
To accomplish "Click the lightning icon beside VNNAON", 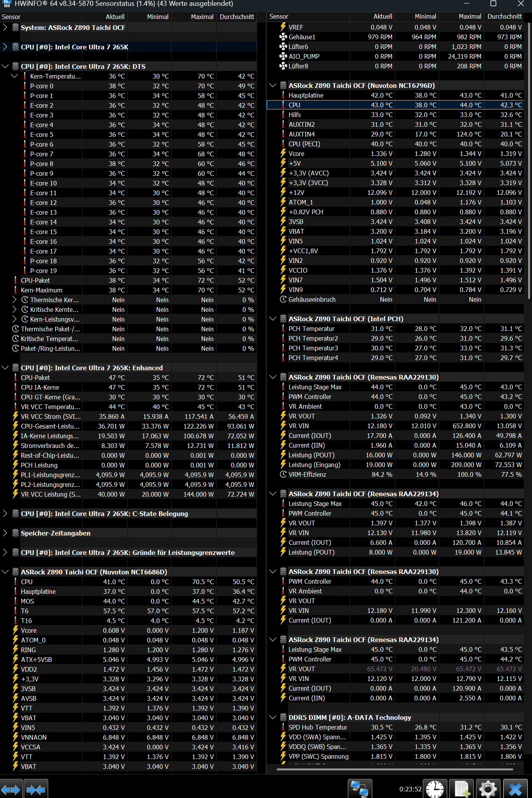I will click(x=16, y=737).
